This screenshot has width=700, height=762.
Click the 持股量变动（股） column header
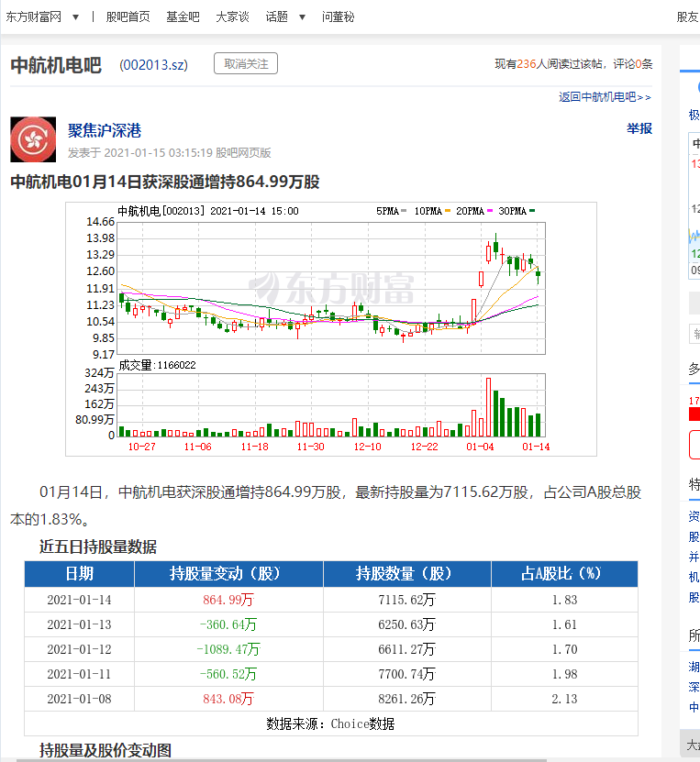pos(228,574)
